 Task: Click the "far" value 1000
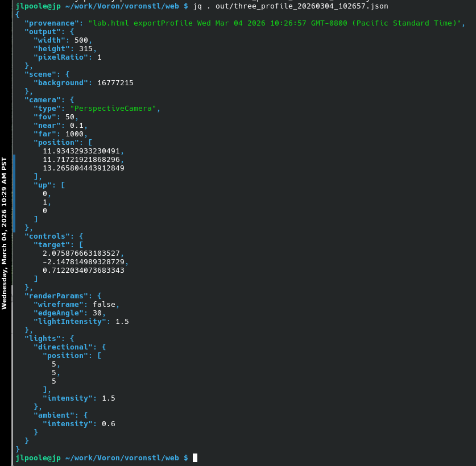click(x=74, y=134)
